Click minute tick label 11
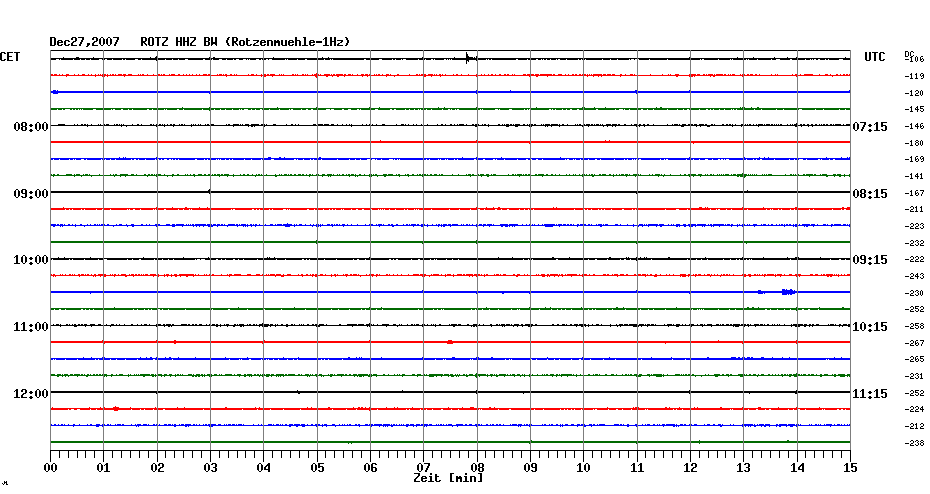Screen dimensions: 930x494 tap(637, 467)
